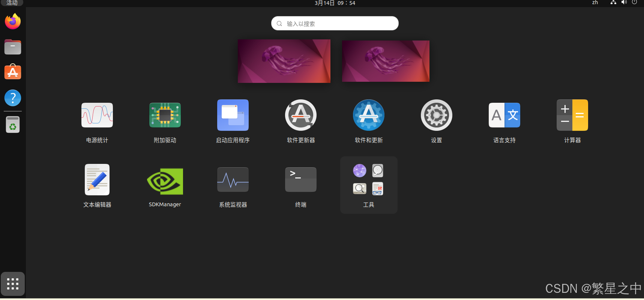Launch Ubuntu Software from the dock
644x300 pixels.
tap(13, 72)
